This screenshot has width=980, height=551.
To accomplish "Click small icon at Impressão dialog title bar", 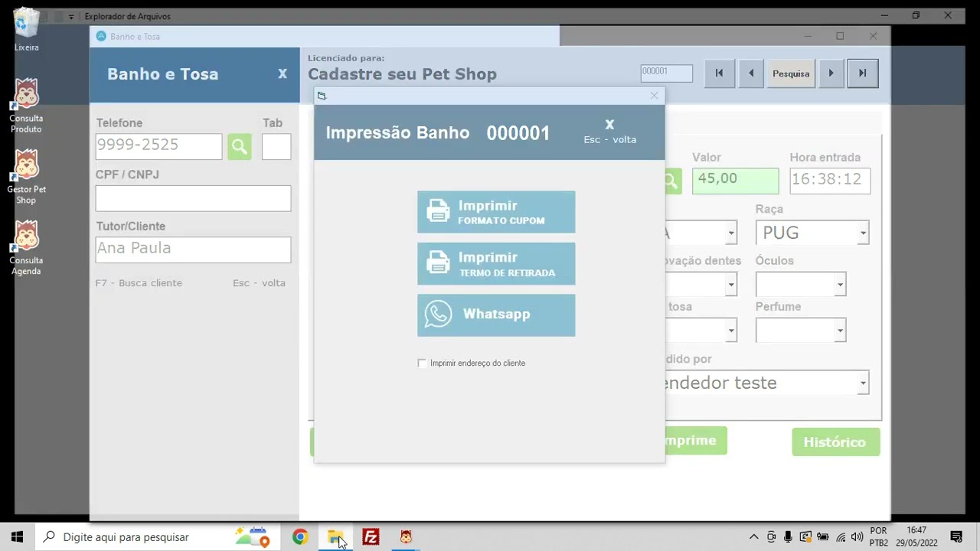I will pos(322,96).
